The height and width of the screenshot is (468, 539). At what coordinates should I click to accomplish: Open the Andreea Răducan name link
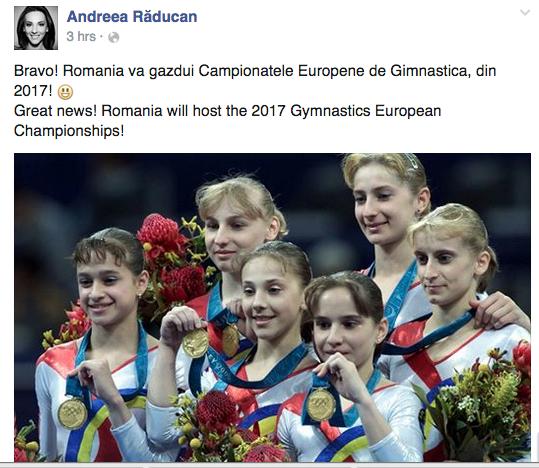click(132, 17)
